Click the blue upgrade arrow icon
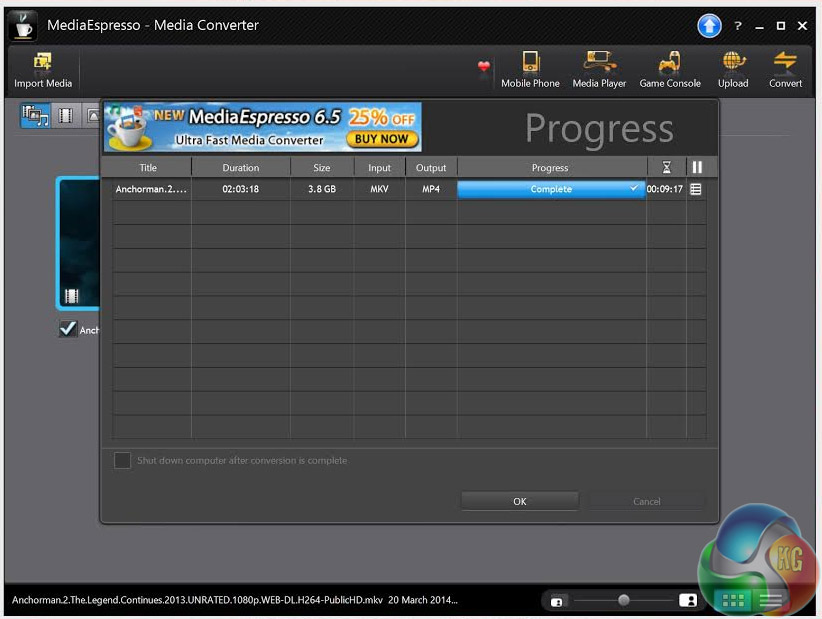Image resolution: width=822 pixels, height=619 pixels. (709, 26)
